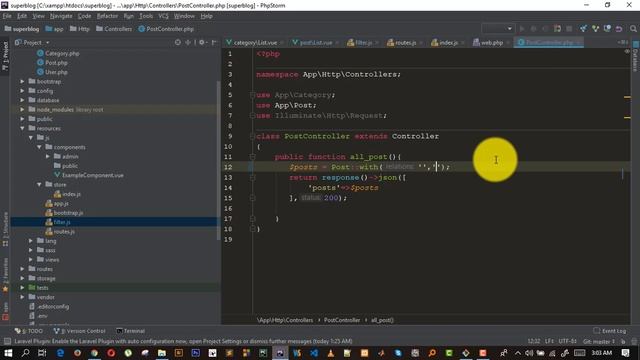The image size is (640, 360).
Task: Click the Debug bug icon in toolbar
Action: tap(533, 29)
